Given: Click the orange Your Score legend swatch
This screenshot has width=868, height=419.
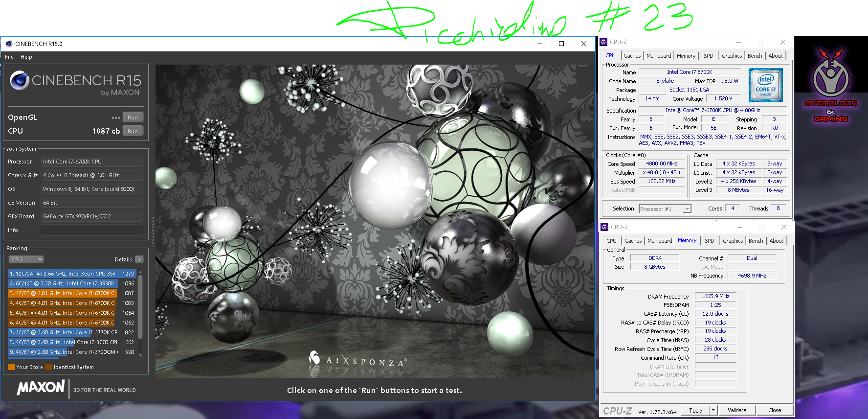Looking at the screenshot, I should click(11, 367).
